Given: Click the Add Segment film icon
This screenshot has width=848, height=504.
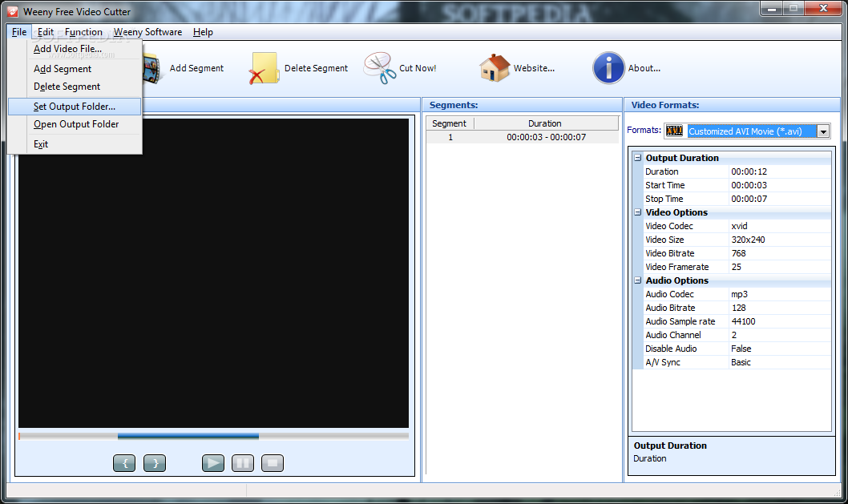Looking at the screenshot, I should tap(152, 69).
